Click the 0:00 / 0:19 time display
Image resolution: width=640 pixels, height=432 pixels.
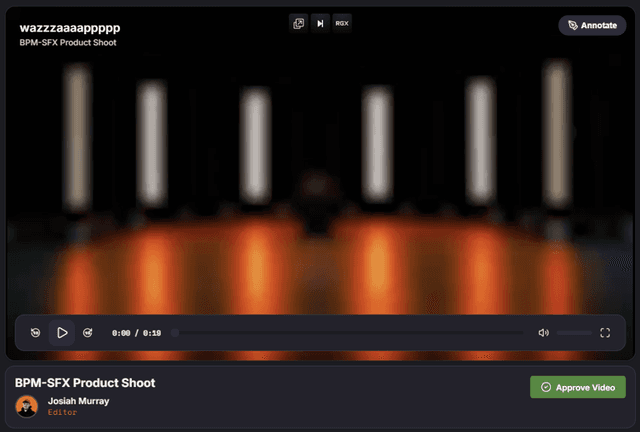point(136,333)
